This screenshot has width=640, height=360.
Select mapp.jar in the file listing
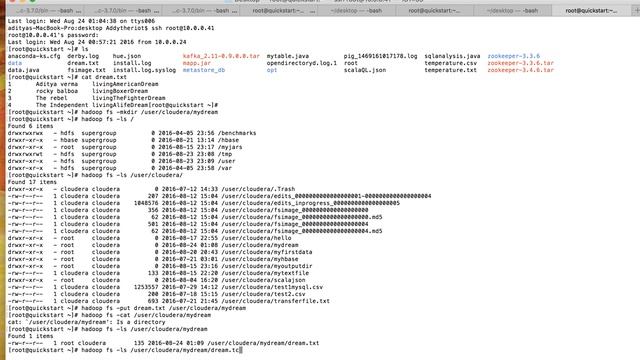click(197, 63)
